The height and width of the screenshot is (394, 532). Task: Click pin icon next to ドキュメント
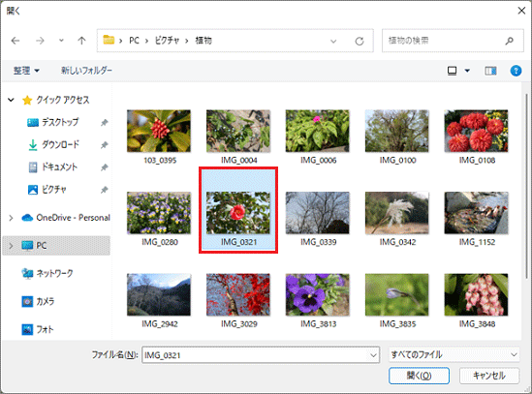pyautogui.click(x=104, y=167)
